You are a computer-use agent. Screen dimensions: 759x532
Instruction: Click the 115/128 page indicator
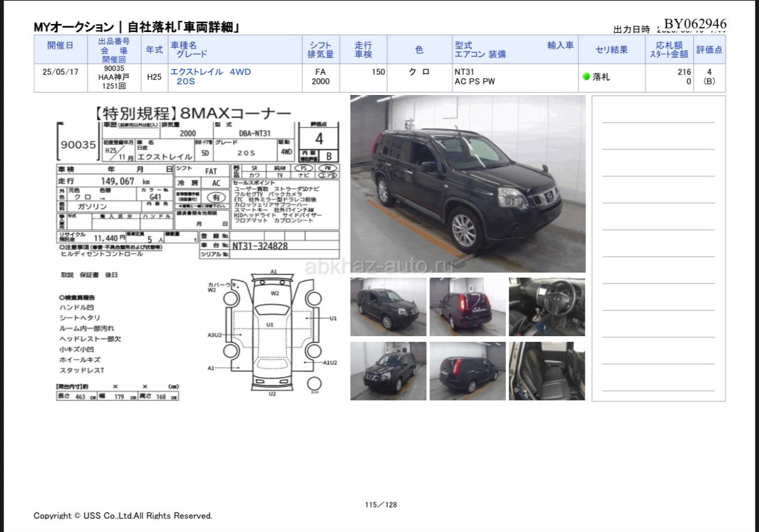[381, 504]
